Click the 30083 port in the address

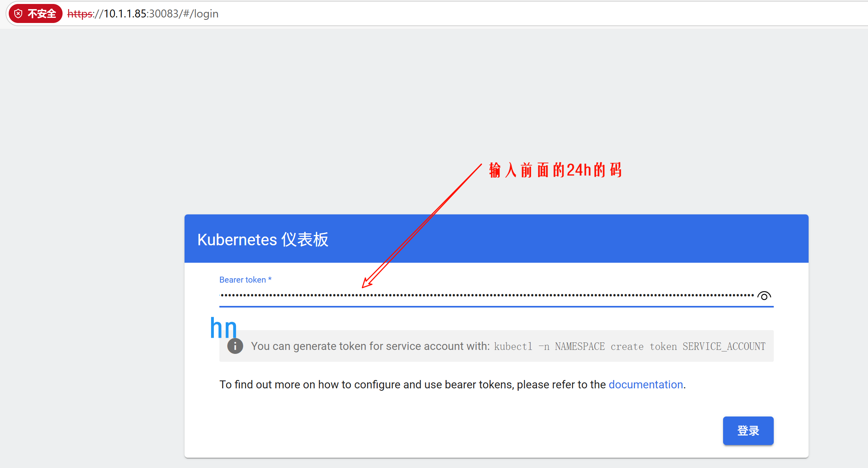(x=164, y=14)
